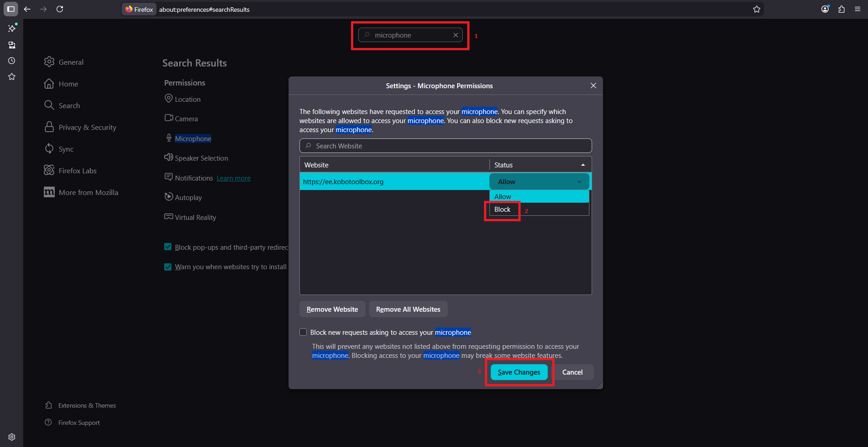Toggle the sidebar panel icon
Viewport: 868px width, 447px height.
(x=11, y=9)
